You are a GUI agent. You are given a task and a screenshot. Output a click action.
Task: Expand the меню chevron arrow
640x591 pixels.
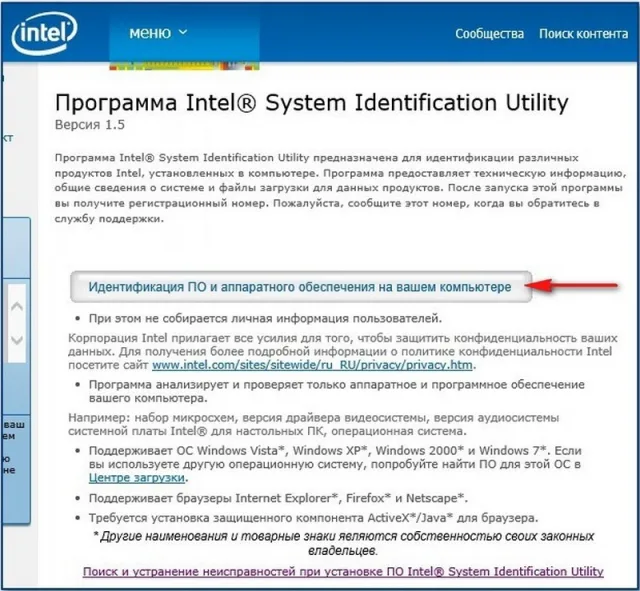(183, 32)
